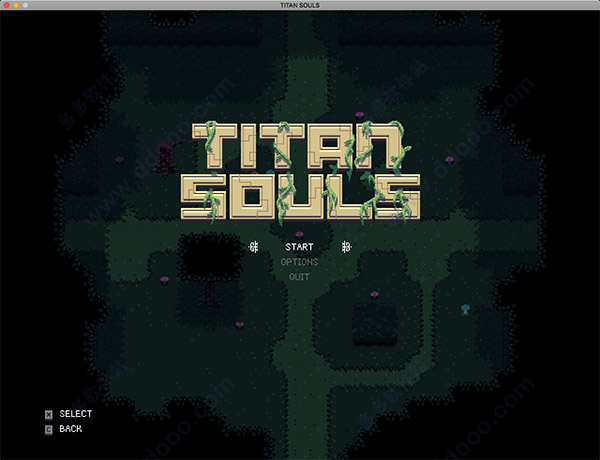600x460 pixels.
Task: Open the OPTIONS menu entry
Action: pos(299,262)
